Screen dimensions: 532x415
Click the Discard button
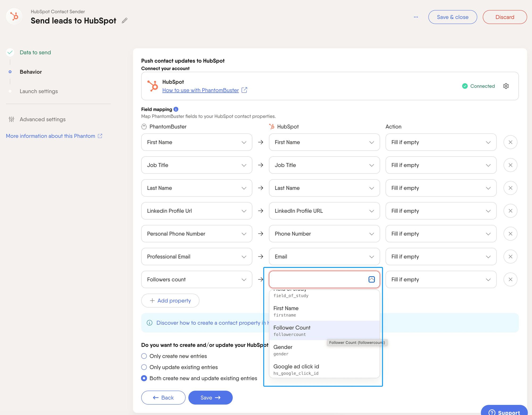(505, 17)
